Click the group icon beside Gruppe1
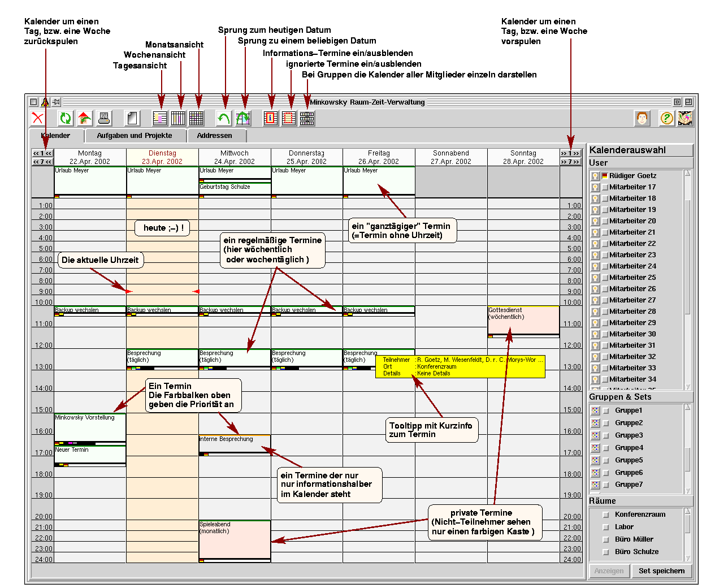The height and width of the screenshot is (588, 702). 595,410
